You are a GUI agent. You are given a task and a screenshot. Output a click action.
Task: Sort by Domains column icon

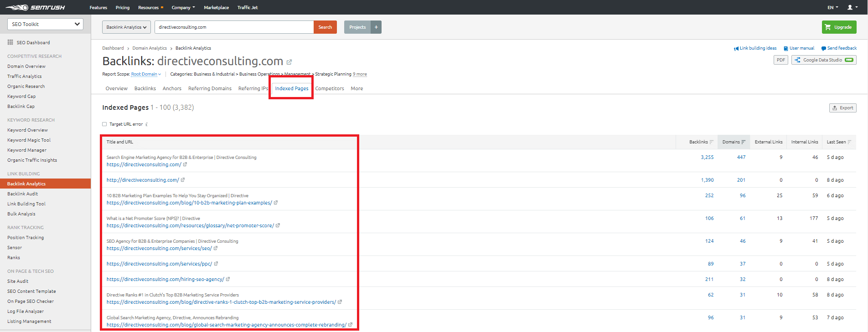click(x=744, y=142)
